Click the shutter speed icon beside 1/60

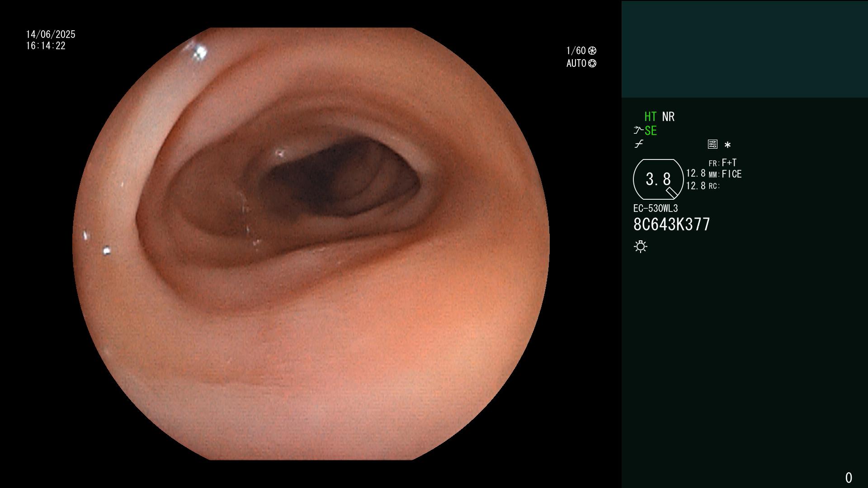coord(592,51)
